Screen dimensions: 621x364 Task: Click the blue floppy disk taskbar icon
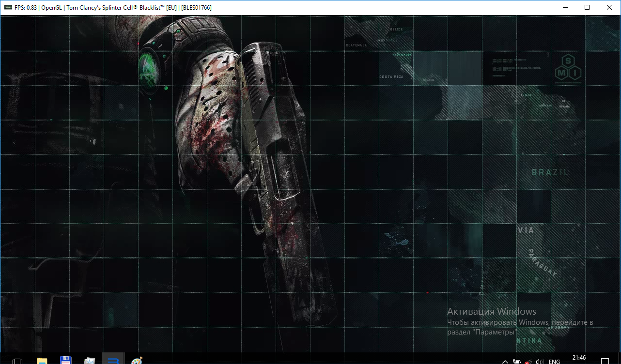(x=66, y=361)
